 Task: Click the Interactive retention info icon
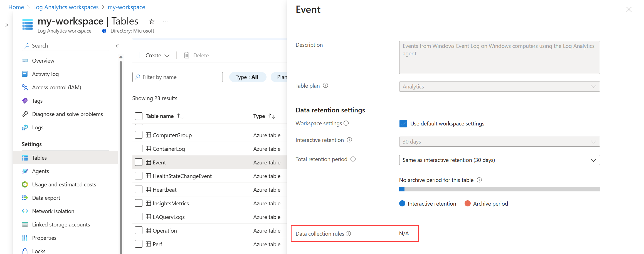pos(349,140)
